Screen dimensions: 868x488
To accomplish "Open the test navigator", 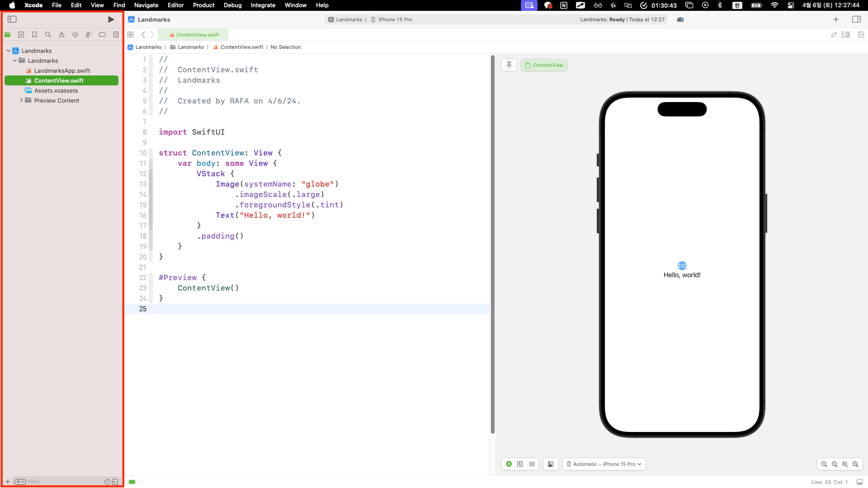I will click(x=75, y=35).
